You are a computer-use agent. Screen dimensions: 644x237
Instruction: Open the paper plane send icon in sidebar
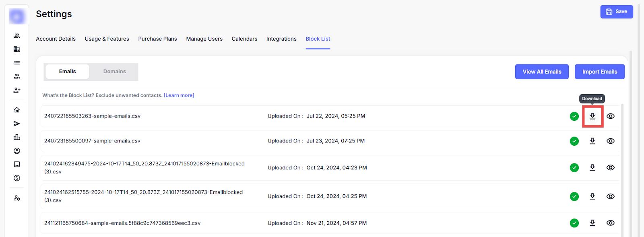[x=17, y=124]
